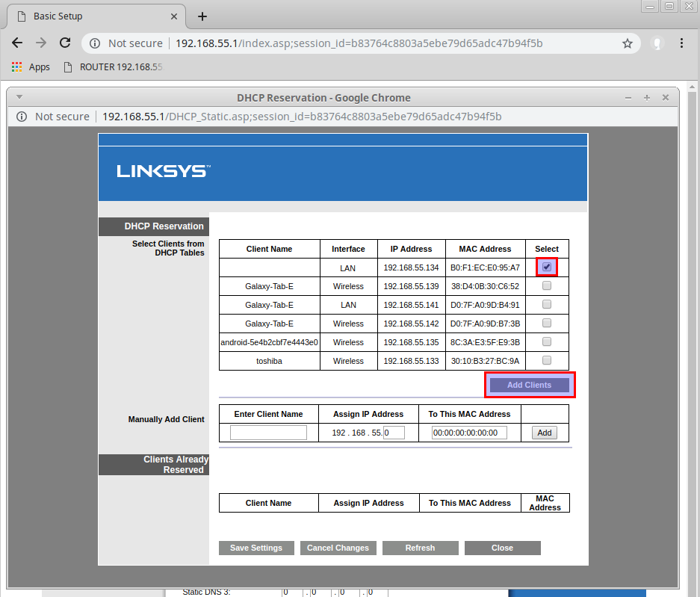
Task: Maximize the main Chrome window
Action: click(669, 6)
